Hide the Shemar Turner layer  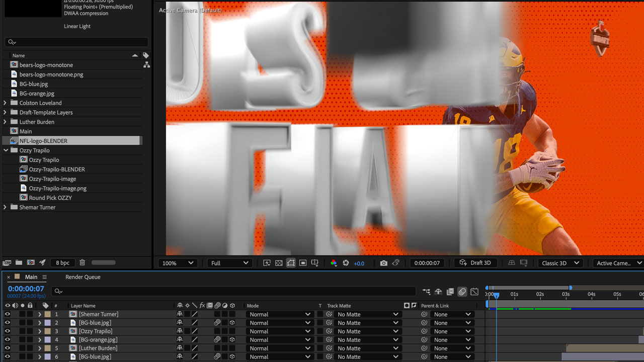[x=8, y=314]
